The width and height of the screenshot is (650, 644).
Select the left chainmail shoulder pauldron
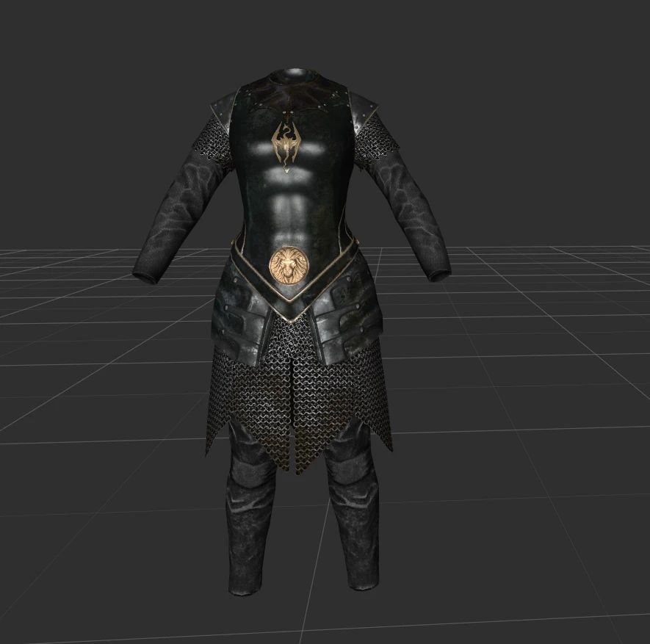[212, 140]
